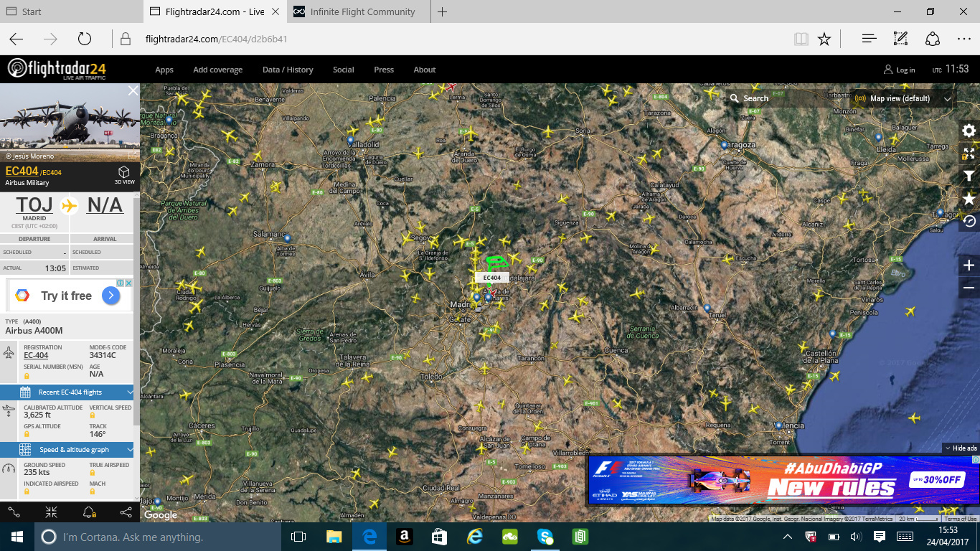Click the Valladolid airport pin

point(350,141)
